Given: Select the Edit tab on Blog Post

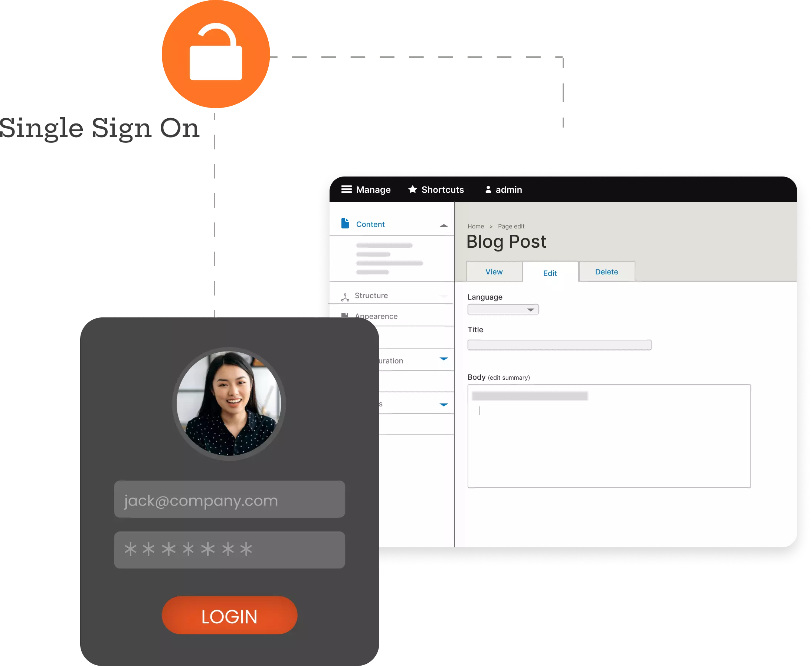Looking at the screenshot, I should (550, 272).
